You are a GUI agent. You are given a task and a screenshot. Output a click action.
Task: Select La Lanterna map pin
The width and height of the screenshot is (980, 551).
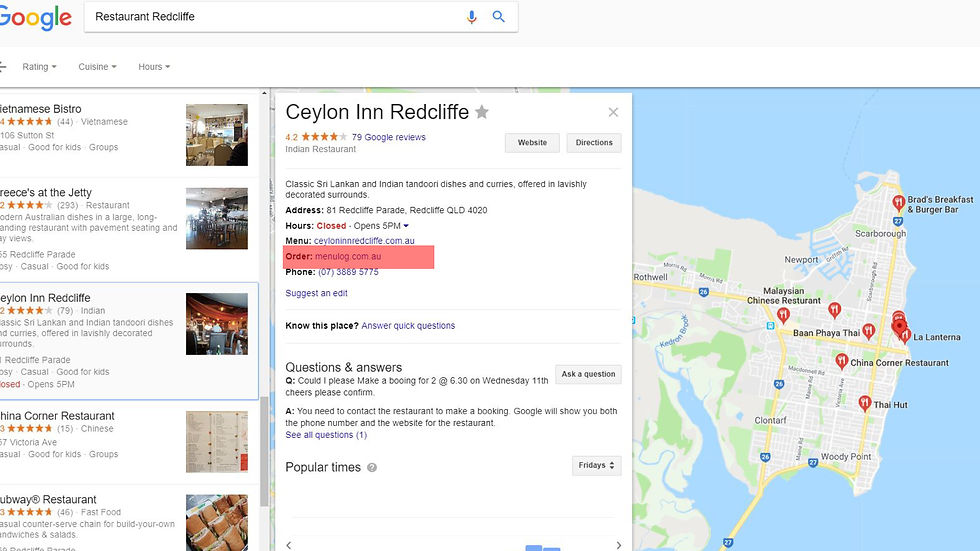(x=905, y=335)
